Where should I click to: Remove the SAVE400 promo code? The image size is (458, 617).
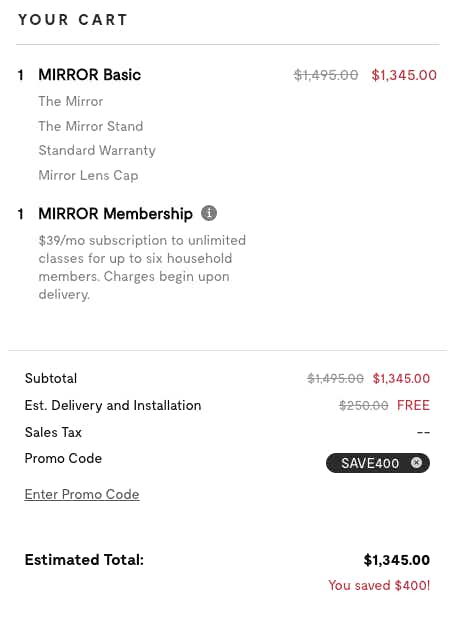point(416,462)
